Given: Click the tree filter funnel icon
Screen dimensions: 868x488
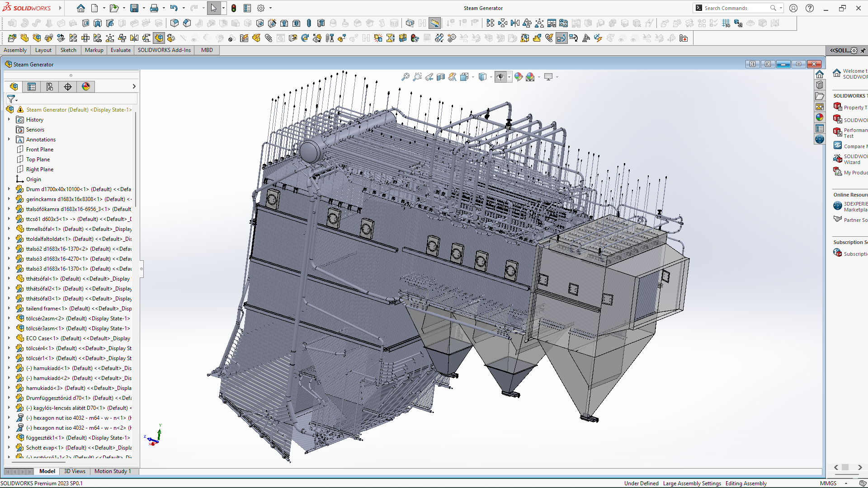Looking at the screenshot, I should (11, 99).
